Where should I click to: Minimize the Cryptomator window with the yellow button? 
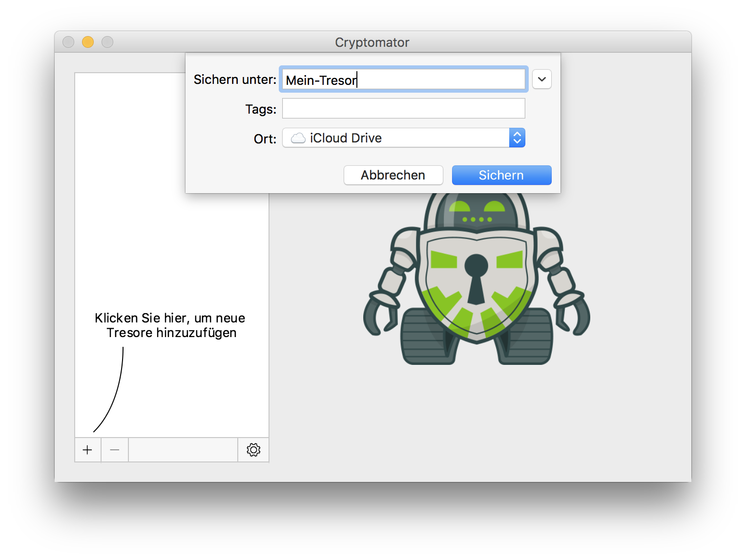pyautogui.click(x=88, y=42)
